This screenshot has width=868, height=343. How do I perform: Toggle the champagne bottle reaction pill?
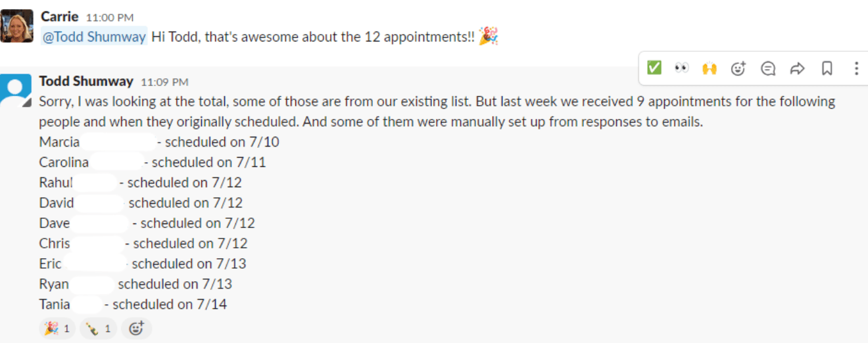pyautogui.click(x=99, y=328)
